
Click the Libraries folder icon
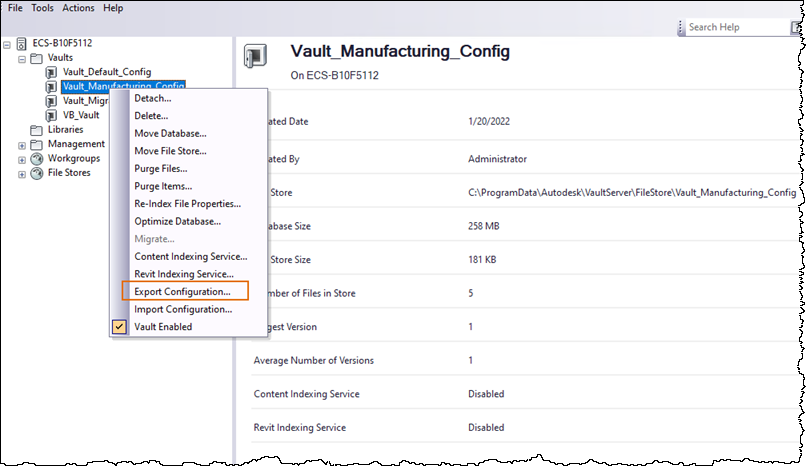tap(37, 130)
